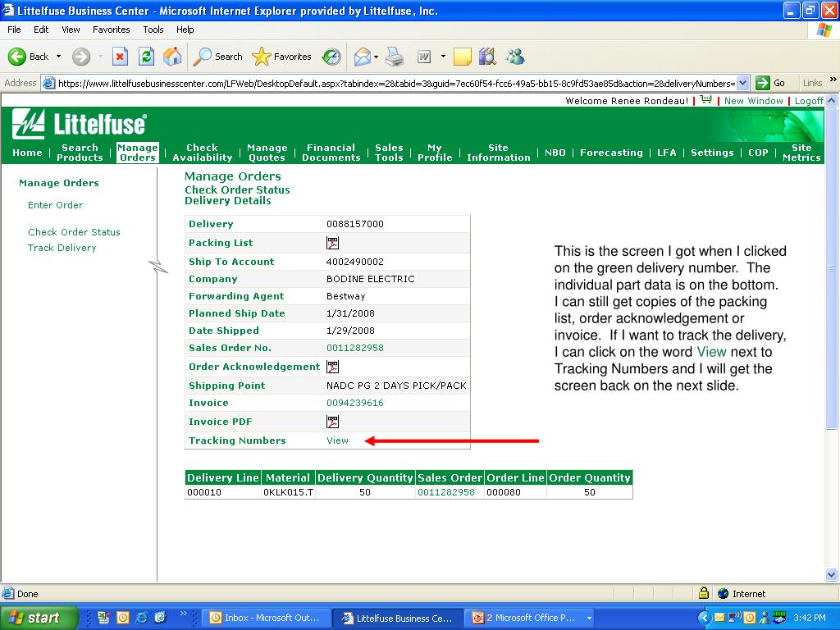Open invoice number 0094239616 link
840x630 pixels.
coord(354,403)
